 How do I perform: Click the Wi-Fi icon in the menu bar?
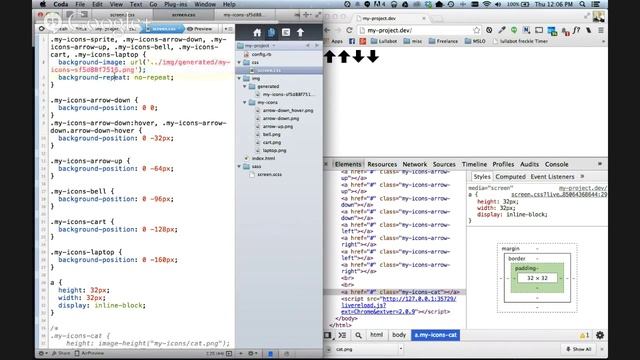[486, 4]
